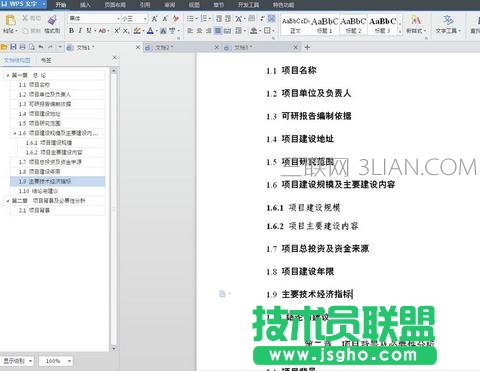Image resolution: width=480 pixels, height=371 pixels.
Task: Increase font size with grow A icon
Action: point(154,19)
